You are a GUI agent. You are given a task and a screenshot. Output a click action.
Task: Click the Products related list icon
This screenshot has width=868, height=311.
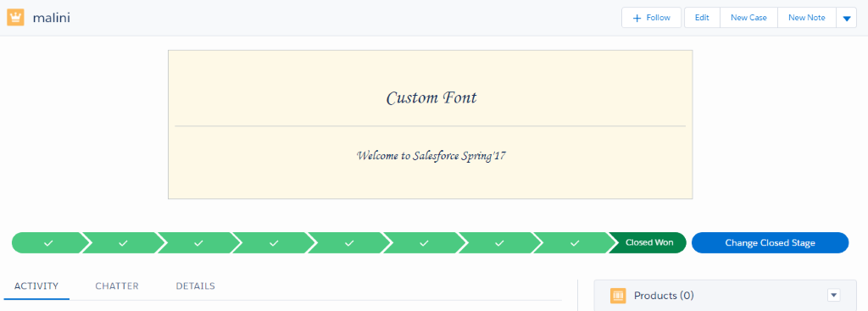[x=618, y=296]
